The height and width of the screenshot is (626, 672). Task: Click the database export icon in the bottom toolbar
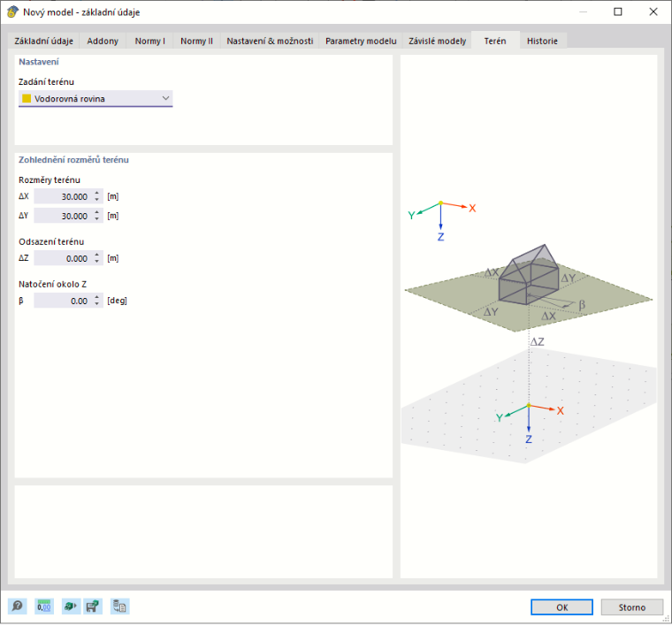click(119, 607)
